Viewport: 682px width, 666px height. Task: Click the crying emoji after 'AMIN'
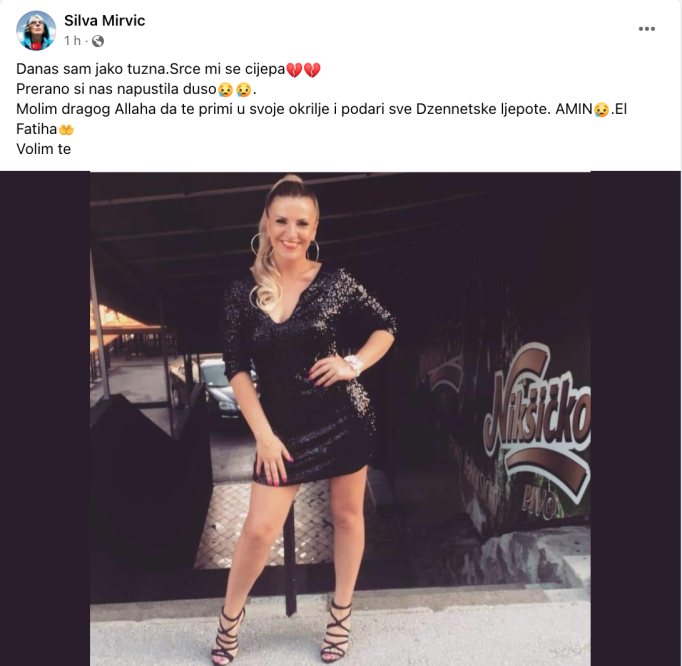602,109
